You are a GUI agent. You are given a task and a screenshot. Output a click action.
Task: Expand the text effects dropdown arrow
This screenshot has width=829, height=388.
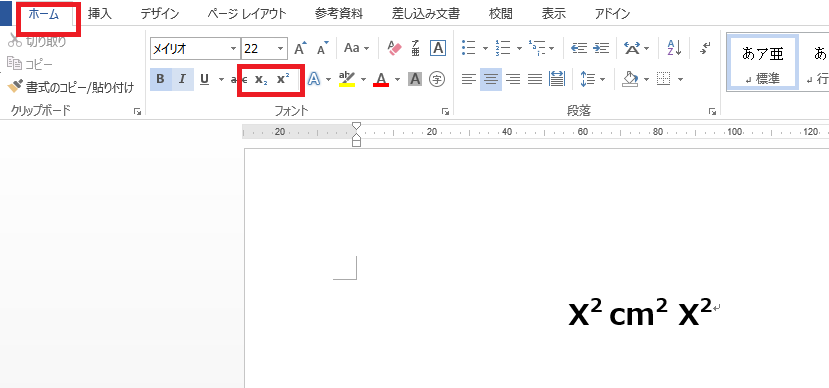click(328, 80)
